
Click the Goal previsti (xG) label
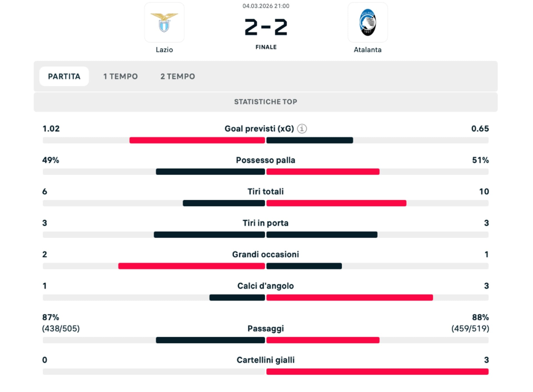pos(259,129)
